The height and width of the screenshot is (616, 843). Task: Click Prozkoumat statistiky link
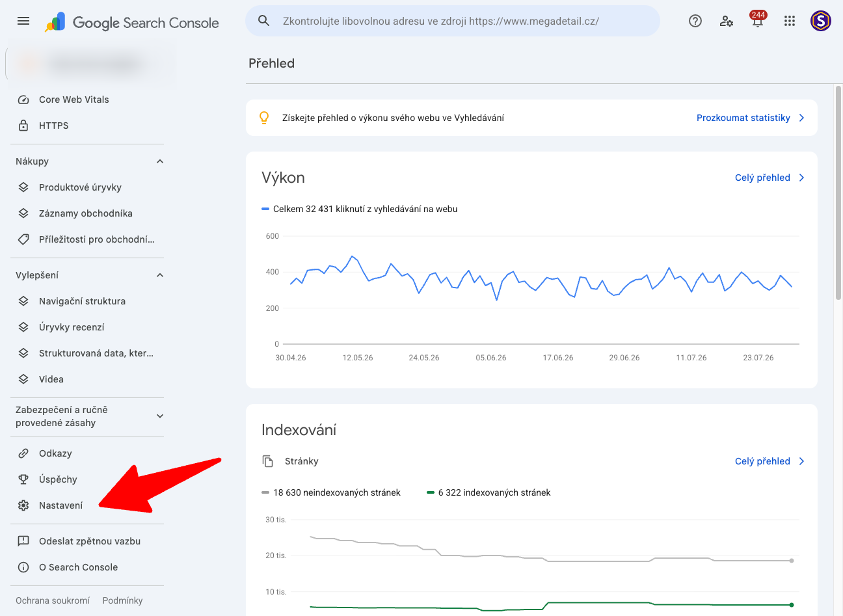(743, 118)
